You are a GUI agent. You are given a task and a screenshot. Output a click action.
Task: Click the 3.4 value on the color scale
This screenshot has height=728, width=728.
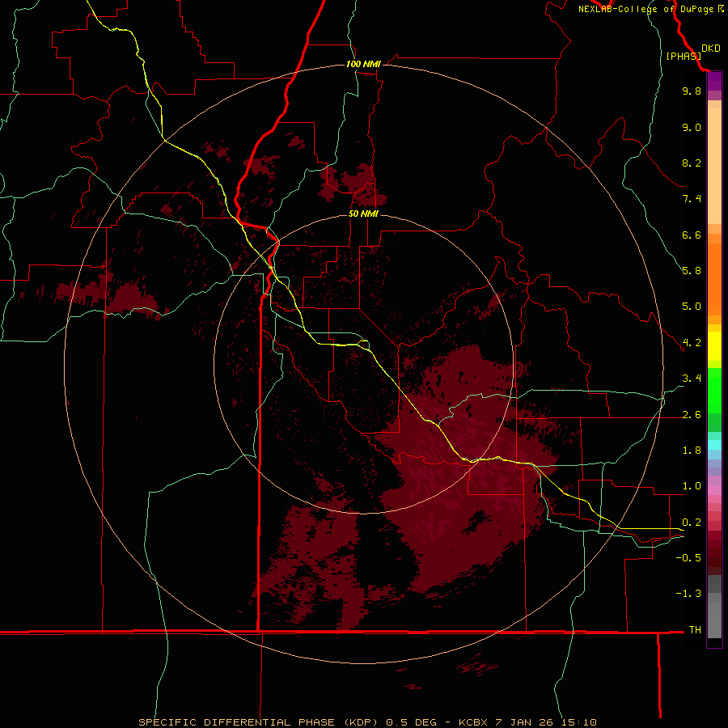pos(692,379)
